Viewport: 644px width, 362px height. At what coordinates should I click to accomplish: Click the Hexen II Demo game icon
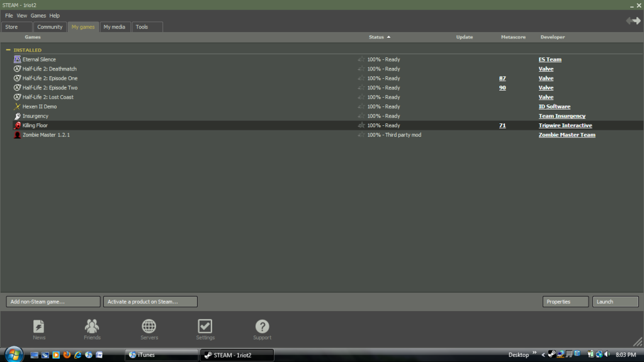click(x=17, y=106)
